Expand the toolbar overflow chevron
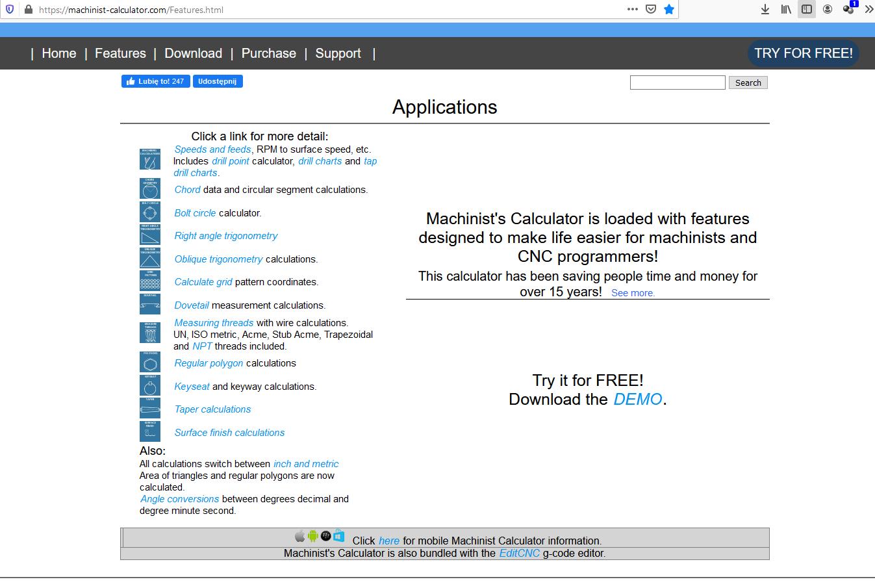 pyautogui.click(x=869, y=9)
